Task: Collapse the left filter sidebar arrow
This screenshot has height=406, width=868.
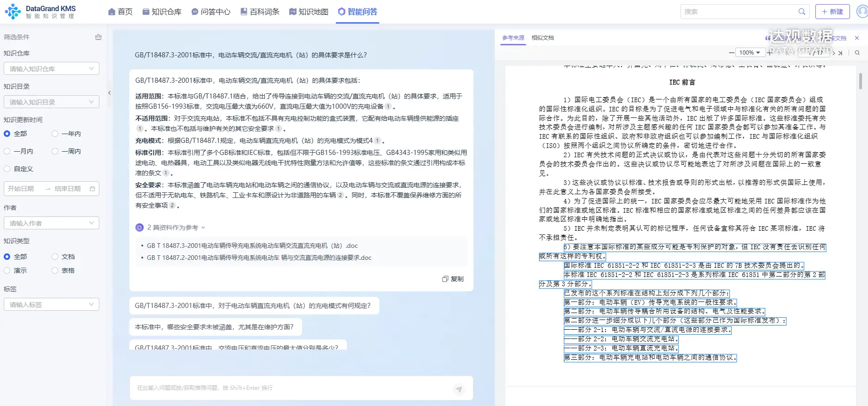Action: coord(109,93)
